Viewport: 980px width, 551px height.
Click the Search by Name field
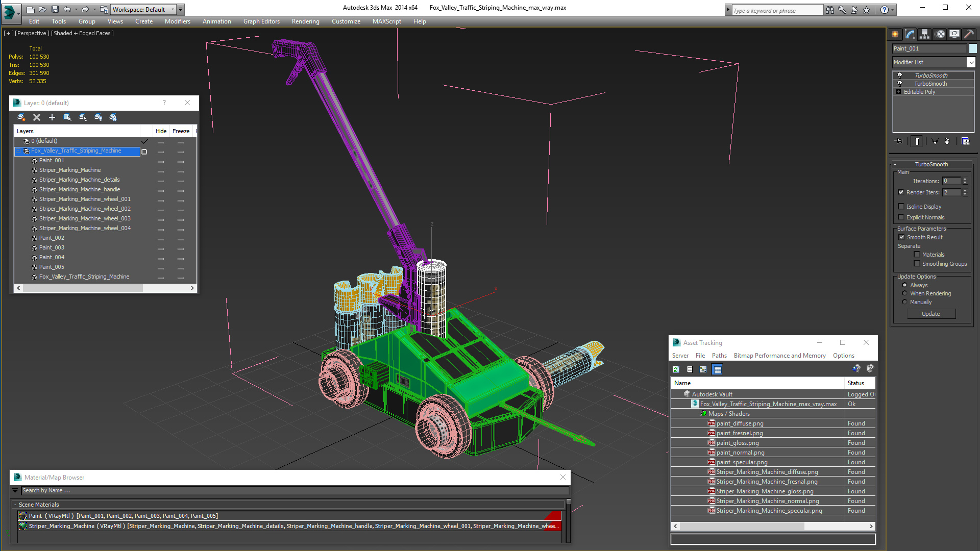tap(295, 490)
